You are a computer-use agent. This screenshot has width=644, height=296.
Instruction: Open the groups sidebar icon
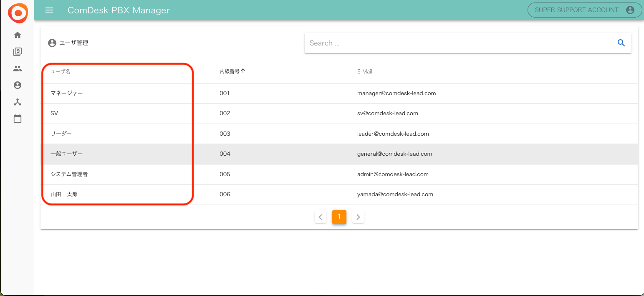click(18, 68)
